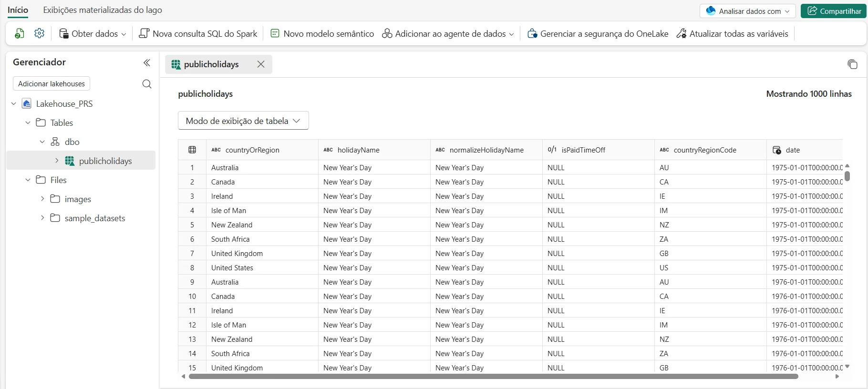The image size is (868, 389).
Task: Open Nova consulta SQL do Spark
Action: point(198,33)
